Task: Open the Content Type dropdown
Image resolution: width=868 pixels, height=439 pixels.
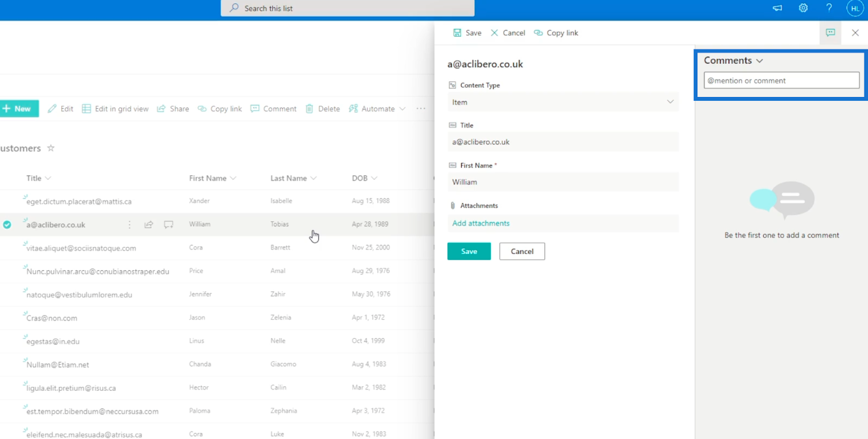Action: click(x=563, y=102)
